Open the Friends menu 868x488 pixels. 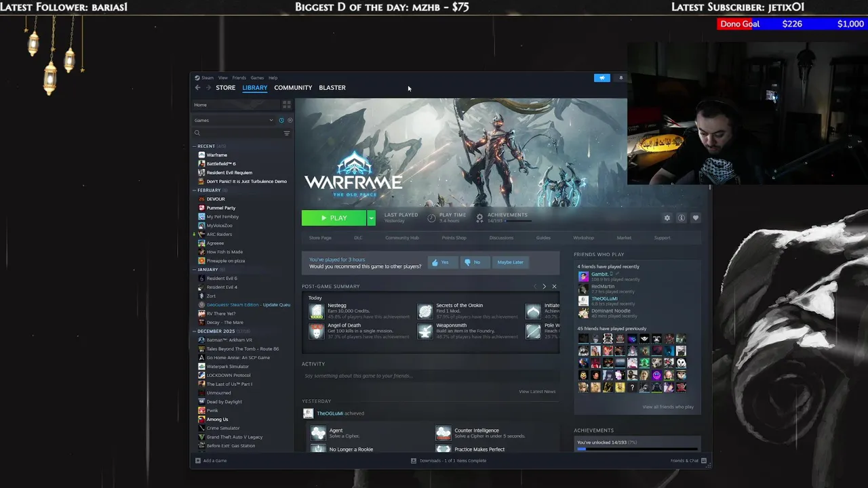click(x=239, y=78)
